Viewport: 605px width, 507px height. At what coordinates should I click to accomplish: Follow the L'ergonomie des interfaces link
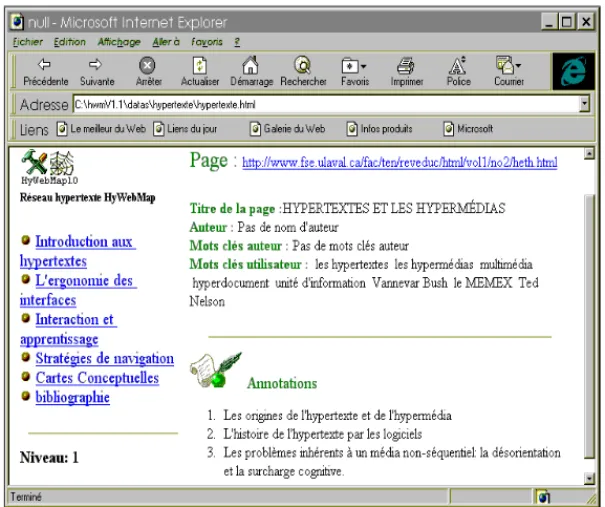pyautogui.click(x=78, y=290)
